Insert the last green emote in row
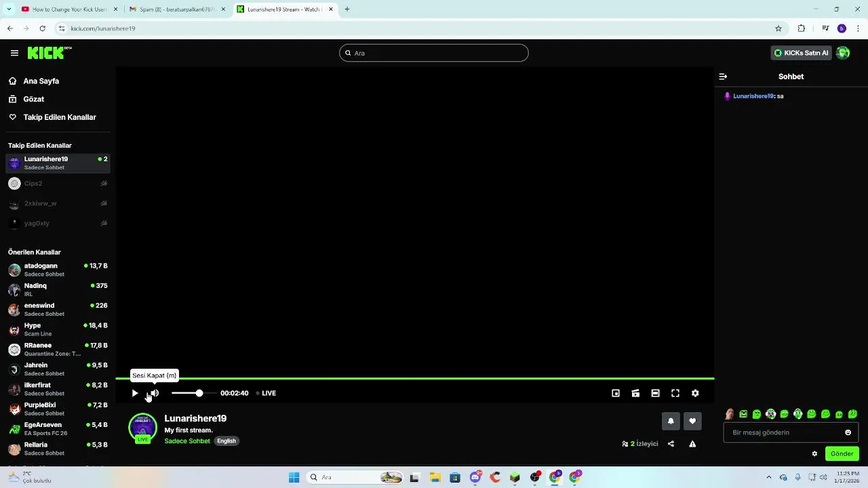868x488 pixels. click(852, 414)
